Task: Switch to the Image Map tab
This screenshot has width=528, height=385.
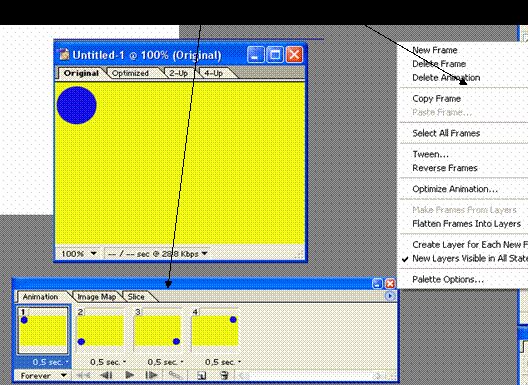Action: (97, 297)
